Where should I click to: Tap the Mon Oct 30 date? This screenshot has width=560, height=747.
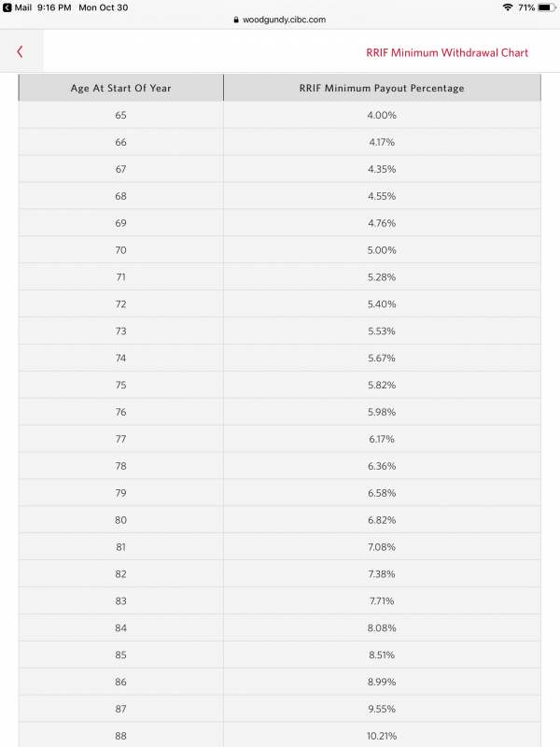click(x=103, y=7)
